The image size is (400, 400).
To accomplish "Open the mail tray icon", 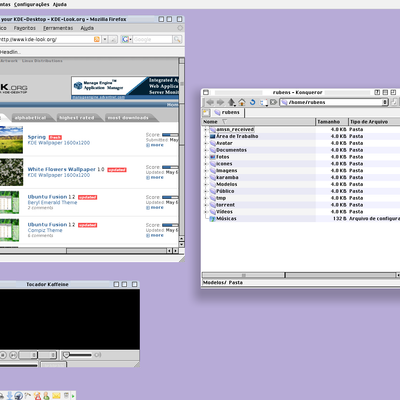I will [56, 396].
